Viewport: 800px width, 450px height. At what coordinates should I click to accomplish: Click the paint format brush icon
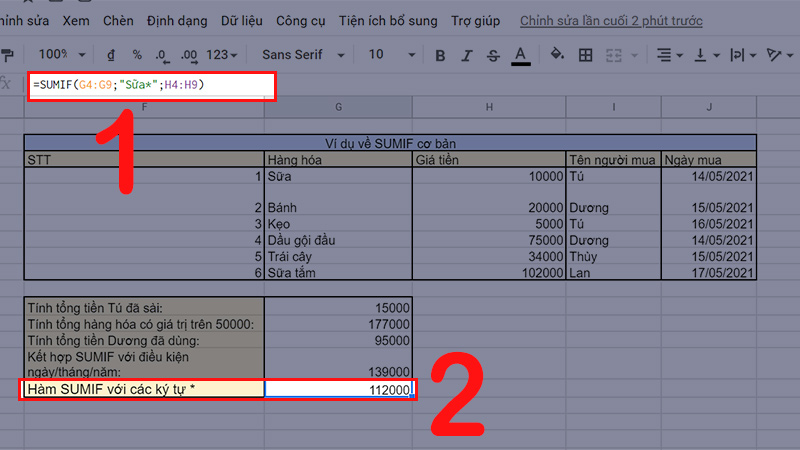[7, 55]
